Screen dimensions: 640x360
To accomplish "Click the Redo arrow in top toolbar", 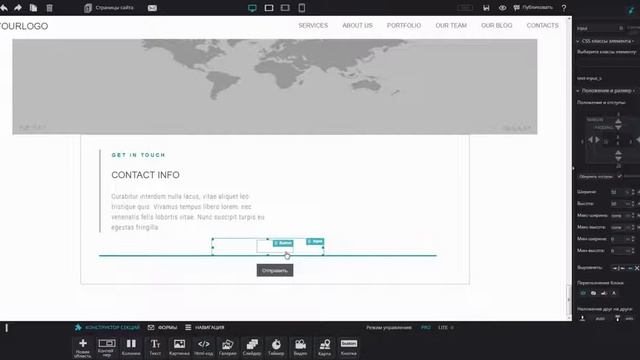I will coord(18,8).
